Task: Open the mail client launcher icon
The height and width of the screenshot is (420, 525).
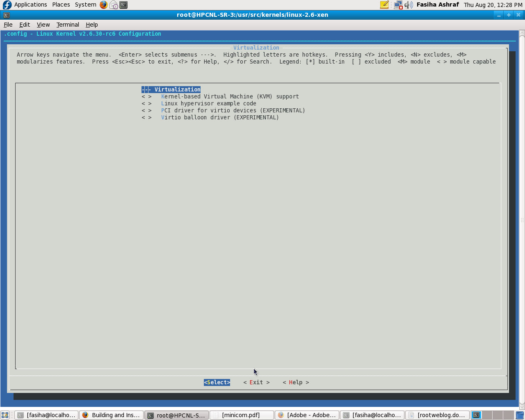Action: point(114,5)
